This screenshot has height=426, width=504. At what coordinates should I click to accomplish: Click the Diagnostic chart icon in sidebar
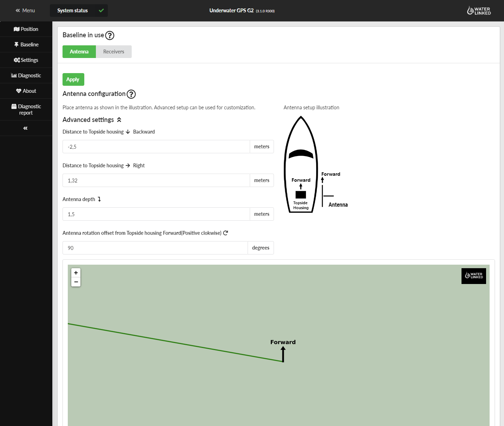14,76
